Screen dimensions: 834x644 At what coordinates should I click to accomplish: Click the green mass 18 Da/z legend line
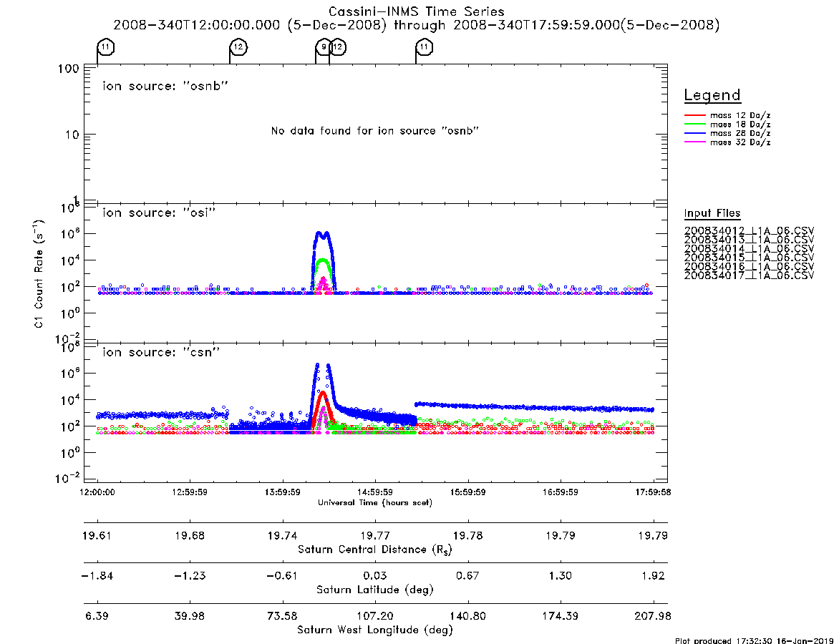pyautogui.click(x=694, y=125)
